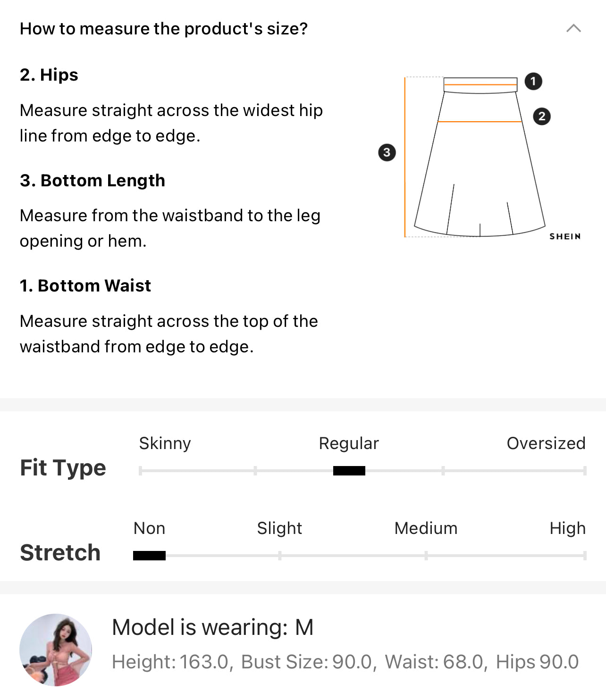Tap the 'How to measure the product's size?' header
The width and height of the screenshot is (606, 700).
164,29
